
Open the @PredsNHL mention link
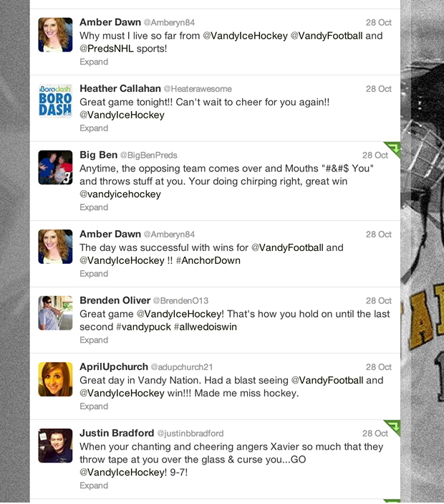point(107,49)
